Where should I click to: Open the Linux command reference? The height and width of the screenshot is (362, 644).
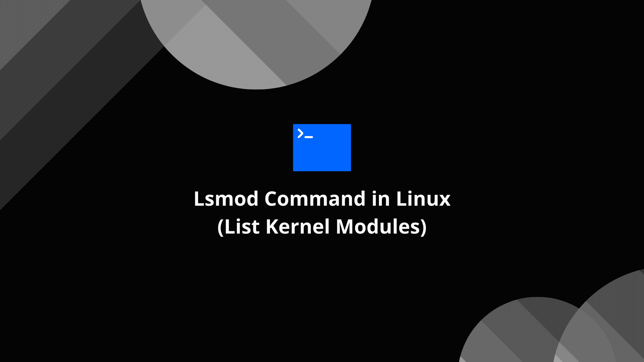coord(321,148)
